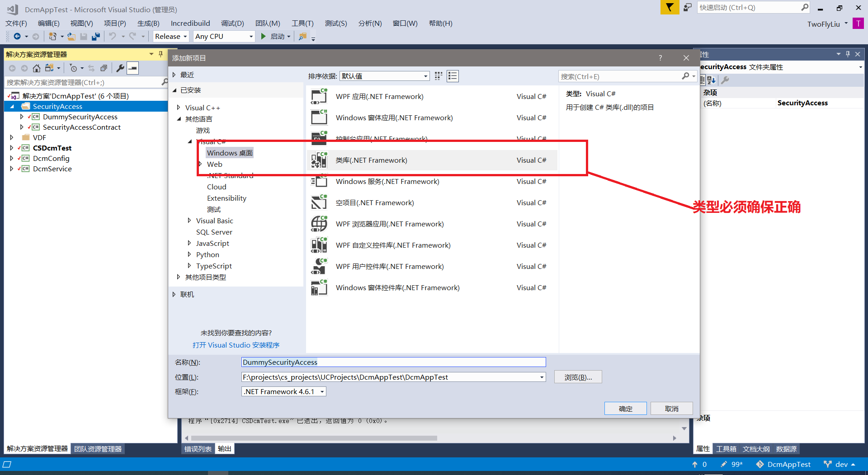The image size is (868, 475).
Task: Click the pending changes filter clock icon
Action: coord(73,68)
